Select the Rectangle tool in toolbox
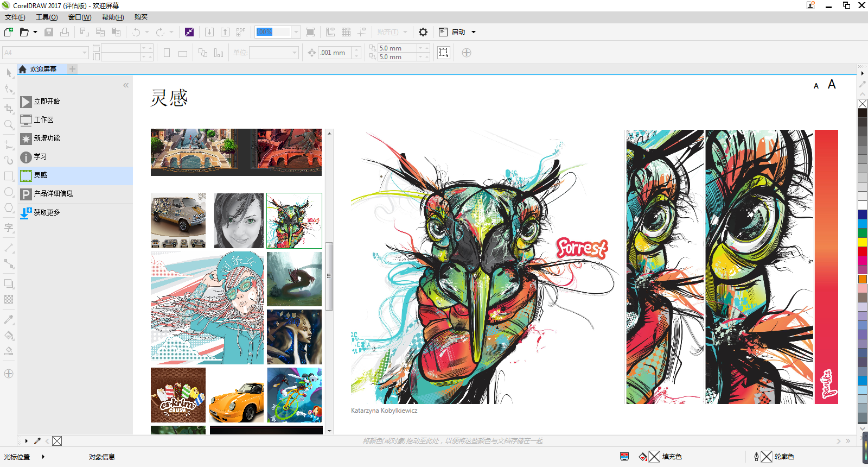Screen dimensions: 868x467 pyautogui.click(x=9, y=176)
